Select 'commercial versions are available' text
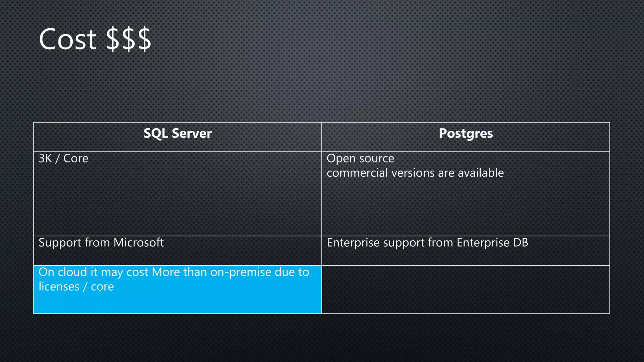 415,173
